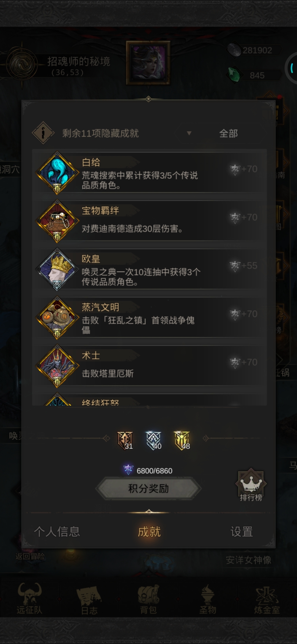Open the 蒸汽文明 steam machine icon
This screenshot has width=297, height=644.
tap(57, 318)
